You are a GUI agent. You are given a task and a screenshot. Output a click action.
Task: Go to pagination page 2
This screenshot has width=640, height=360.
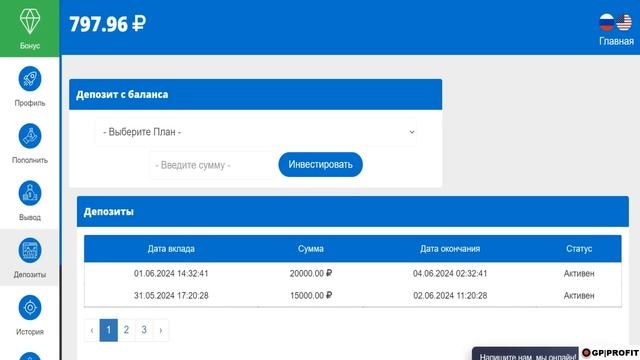coord(127,330)
